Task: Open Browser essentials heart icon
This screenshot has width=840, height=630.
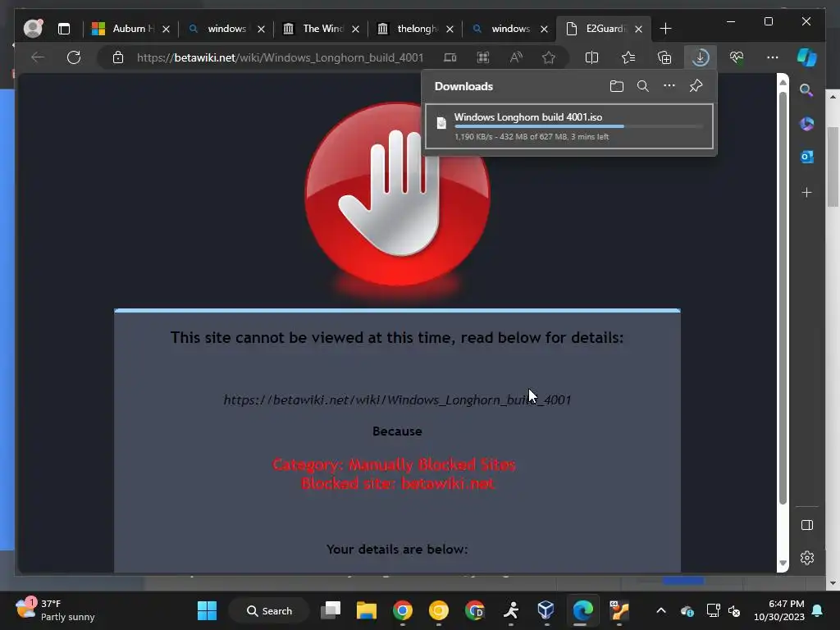Action: (x=737, y=57)
